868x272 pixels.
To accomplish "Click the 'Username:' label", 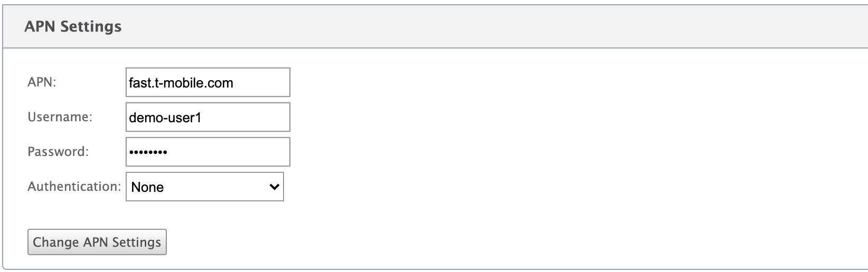I will pos(60,117).
